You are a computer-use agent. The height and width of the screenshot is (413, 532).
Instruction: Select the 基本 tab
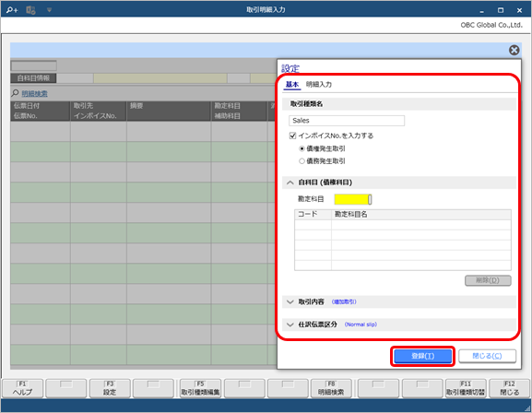[292, 84]
